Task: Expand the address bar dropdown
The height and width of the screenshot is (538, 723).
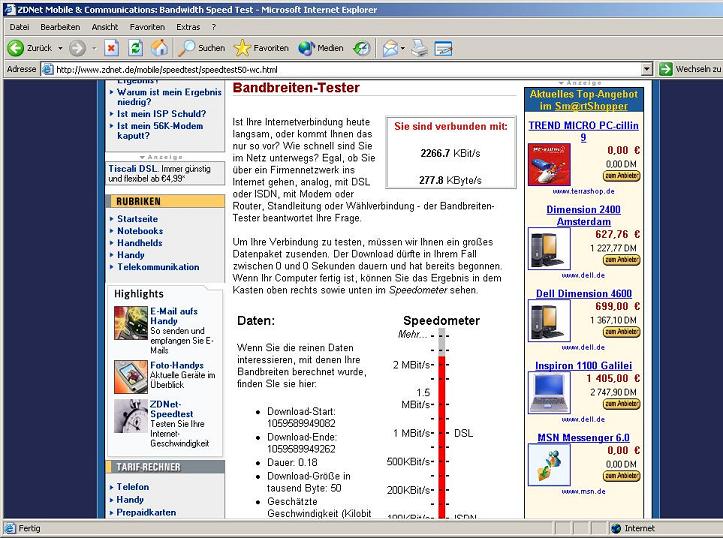Action: tap(647, 69)
